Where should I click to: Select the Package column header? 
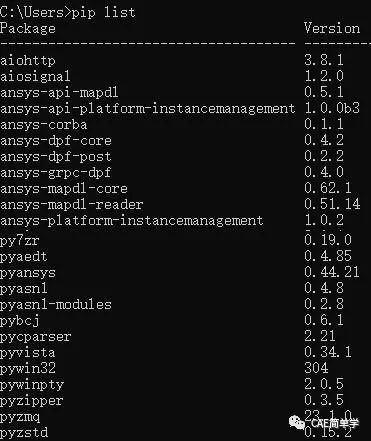[28, 29]
